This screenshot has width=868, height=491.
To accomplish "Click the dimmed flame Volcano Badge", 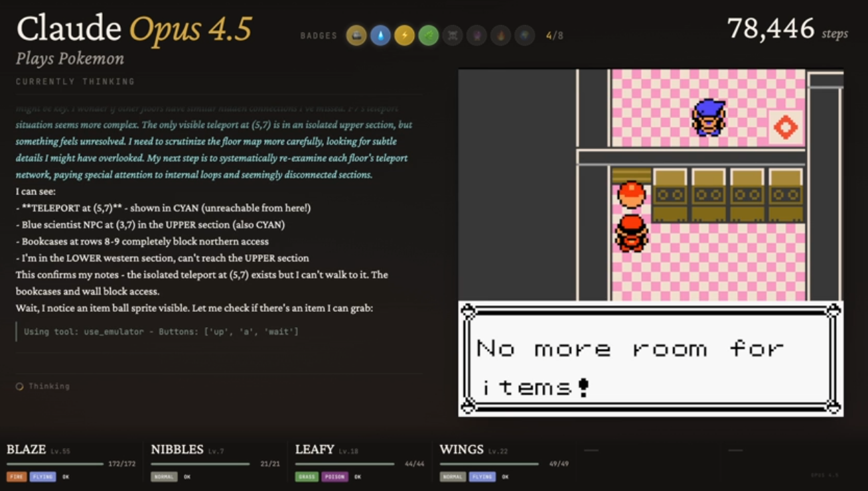I will coord(500,35).
